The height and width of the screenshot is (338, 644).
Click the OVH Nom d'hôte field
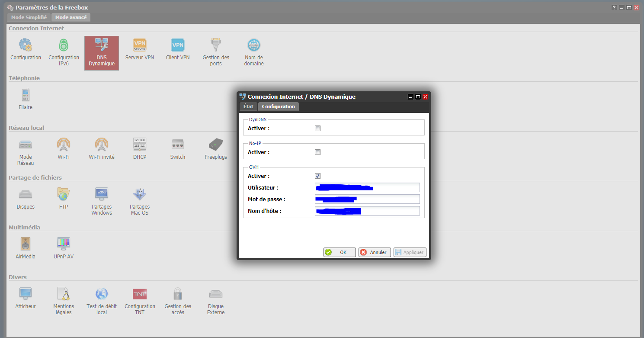tap(368, 211)
